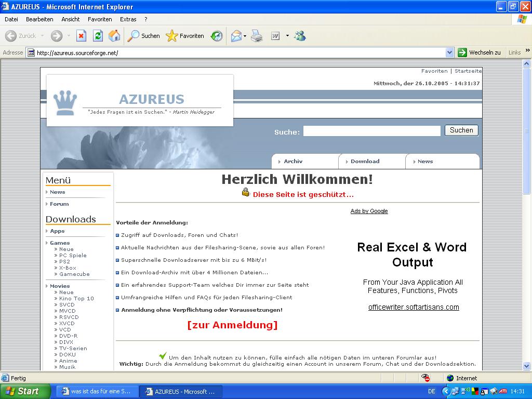Click the Mail envelope icon
Viewport: 532px width, 399px height.
tap(236, 36)
